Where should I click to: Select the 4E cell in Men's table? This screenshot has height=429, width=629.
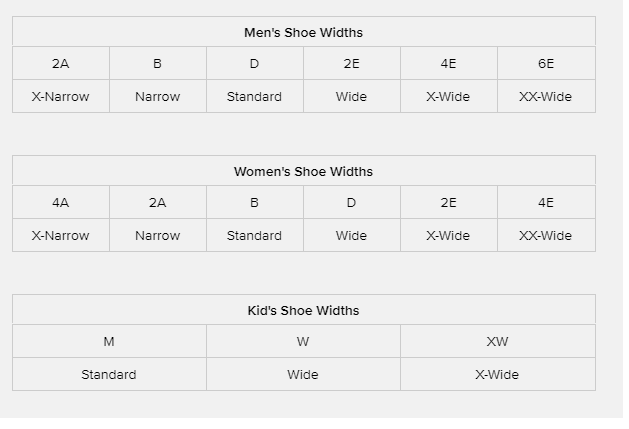[448, 64]
